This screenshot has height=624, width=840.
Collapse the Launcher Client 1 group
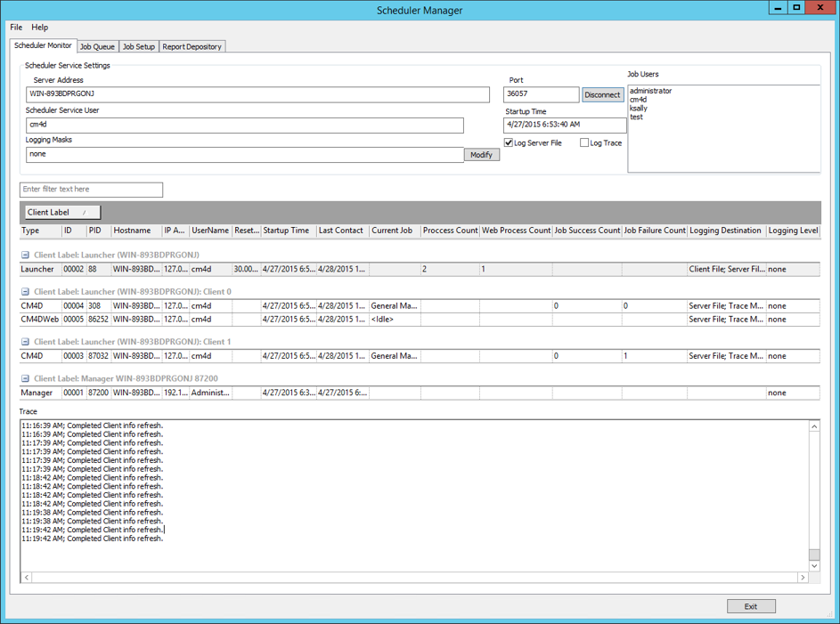pos(25,342)
